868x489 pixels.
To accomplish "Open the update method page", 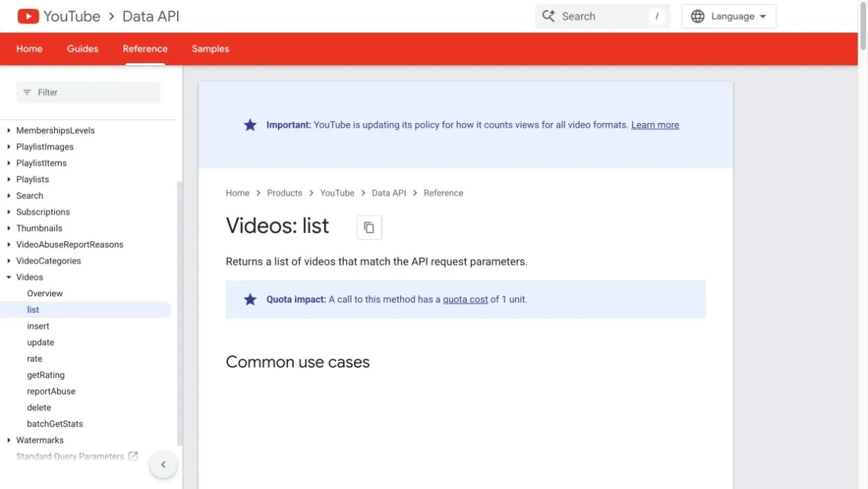I will (40, 343).
